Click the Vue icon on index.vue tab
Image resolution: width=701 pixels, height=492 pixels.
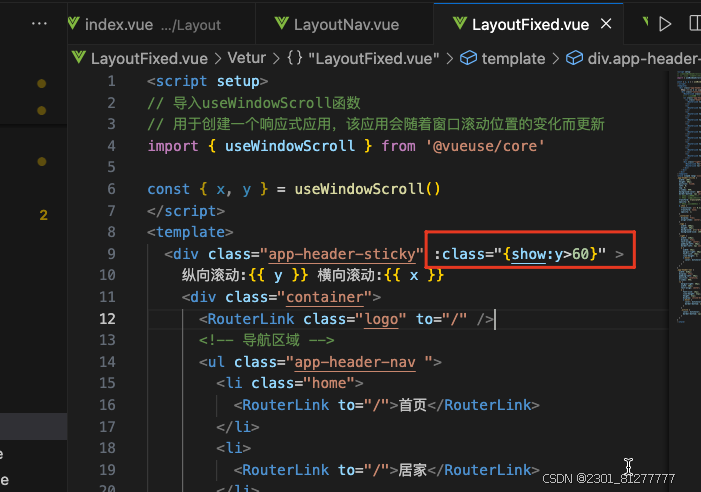74,23
